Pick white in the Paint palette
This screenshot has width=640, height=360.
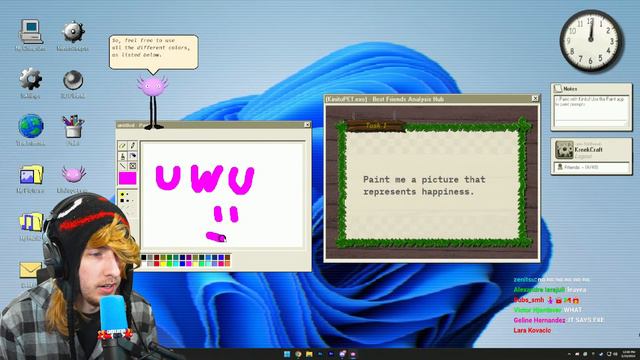coord(144,264)
